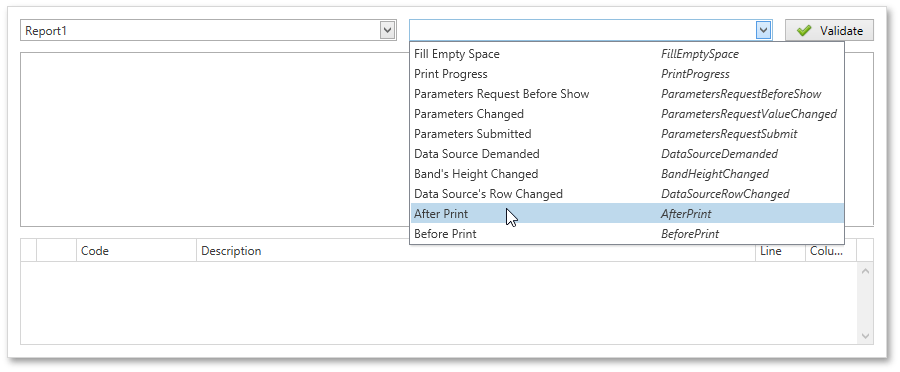
Task: Click the FillEmptySpace italic name
Action: click(700, 54)
